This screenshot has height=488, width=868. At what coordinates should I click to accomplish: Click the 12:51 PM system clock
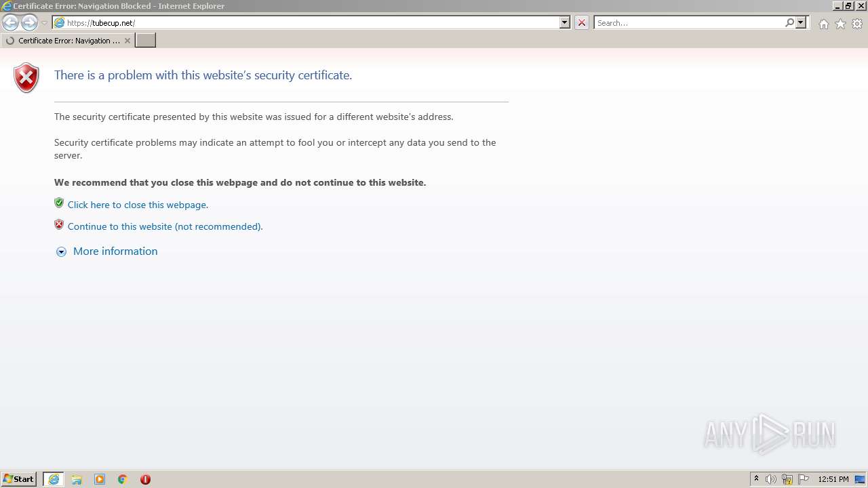click(x=833, y=479)
